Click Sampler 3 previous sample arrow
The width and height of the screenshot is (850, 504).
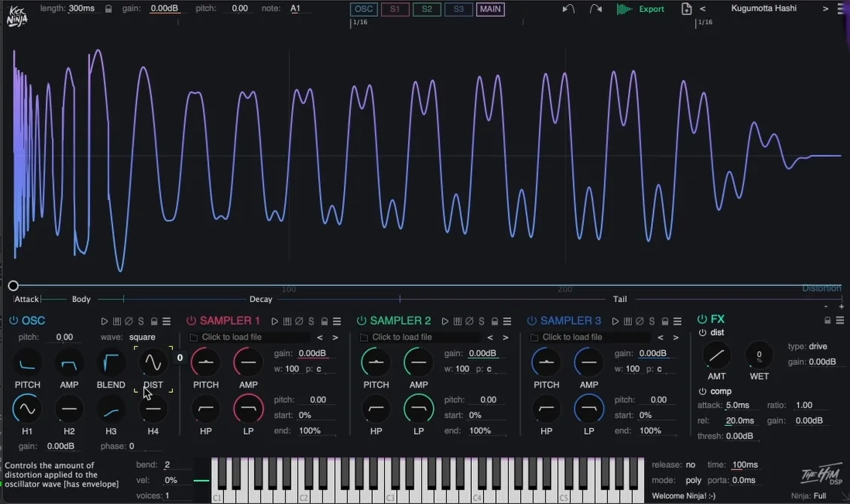(x=661, y=337)
